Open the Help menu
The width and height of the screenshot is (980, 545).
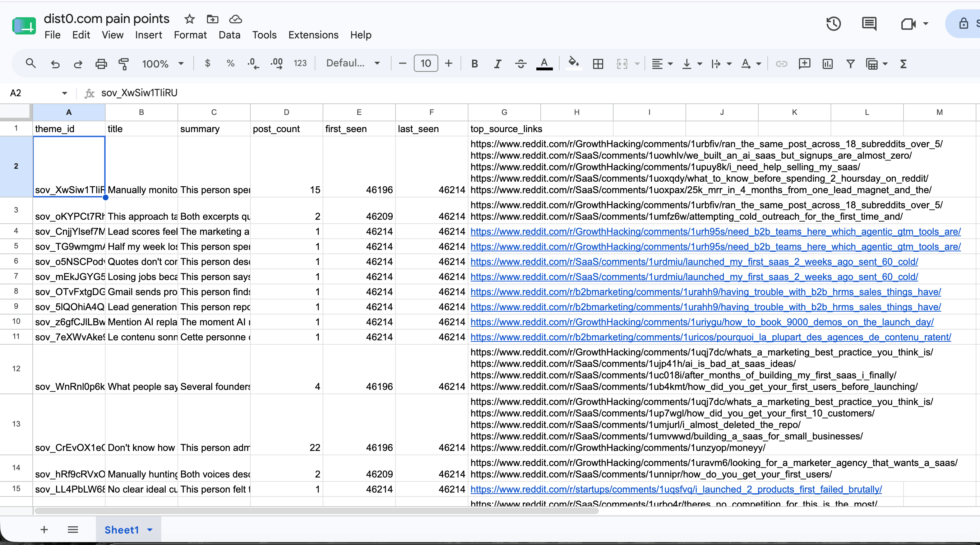click(x=361, y=35)
